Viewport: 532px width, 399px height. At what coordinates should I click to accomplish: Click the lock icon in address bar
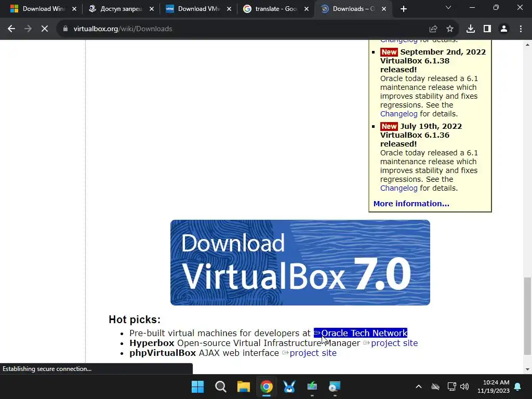[65, 29]
